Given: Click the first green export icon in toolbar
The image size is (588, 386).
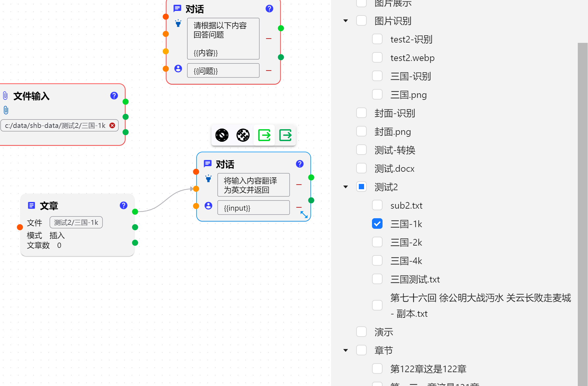Looking at the screenshot, I should [x=264, y=135].
